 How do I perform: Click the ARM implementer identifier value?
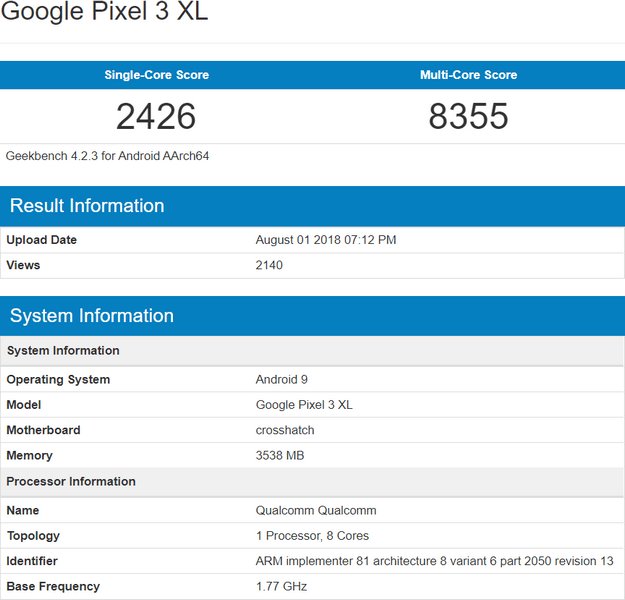pyautogui.click(x=434, y=561)
